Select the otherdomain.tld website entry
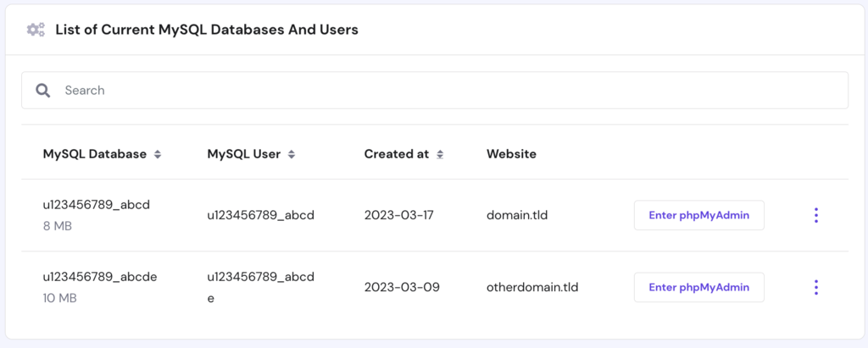Image resolution: width=868 pixels, height=348 pixels. [x=532, y=287]
